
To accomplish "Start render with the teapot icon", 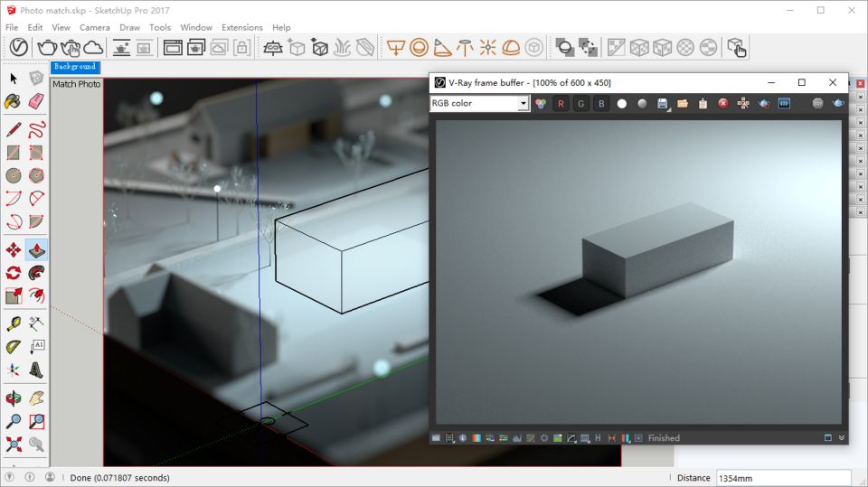I will point(46,47).
